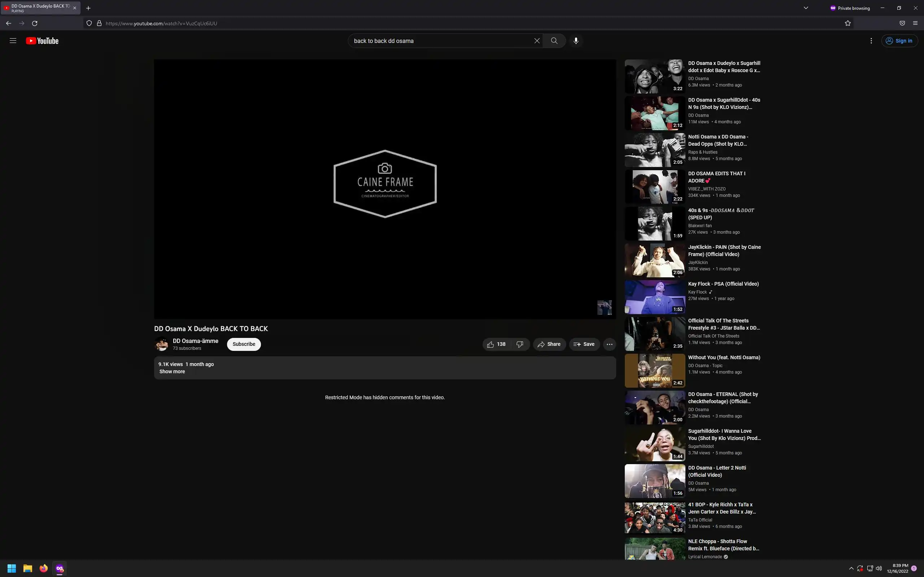Open the list all tabs chevron
Viewport: 924px width, 577px height.
click(x=806, y=8)
